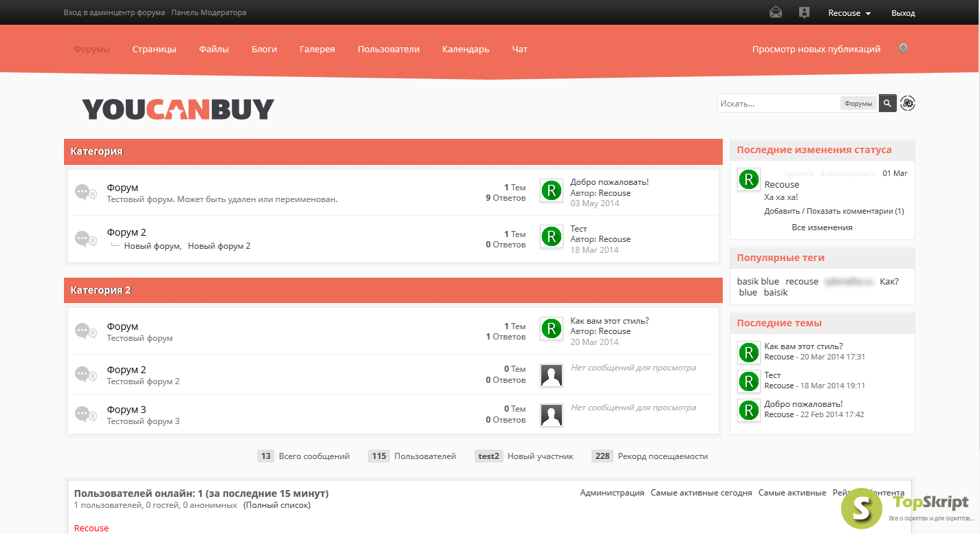Select the Как? tag
Screen dimensions: 980x534
(x=889, y=281)
